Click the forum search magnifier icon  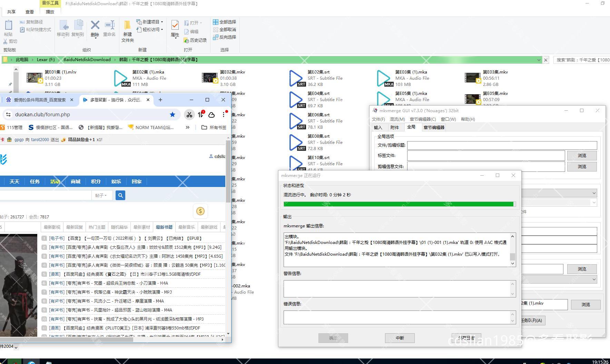tap(120, 195)
